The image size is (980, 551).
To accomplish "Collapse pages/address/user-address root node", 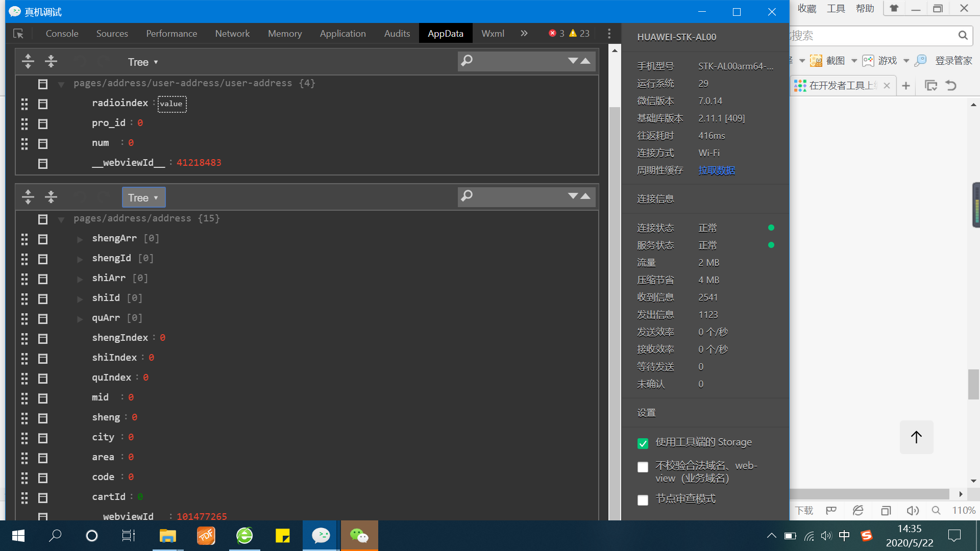I will tap(61, 84).
